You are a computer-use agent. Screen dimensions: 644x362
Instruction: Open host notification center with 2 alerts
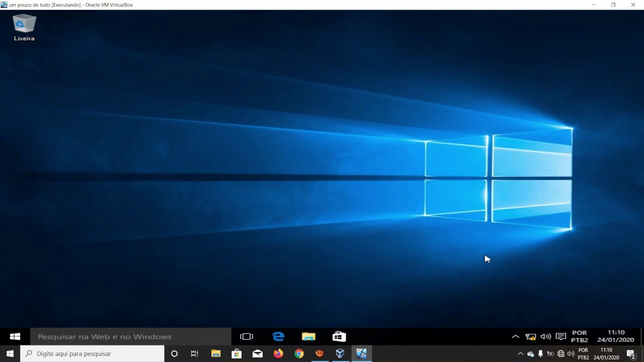click(x=631, y=354)
